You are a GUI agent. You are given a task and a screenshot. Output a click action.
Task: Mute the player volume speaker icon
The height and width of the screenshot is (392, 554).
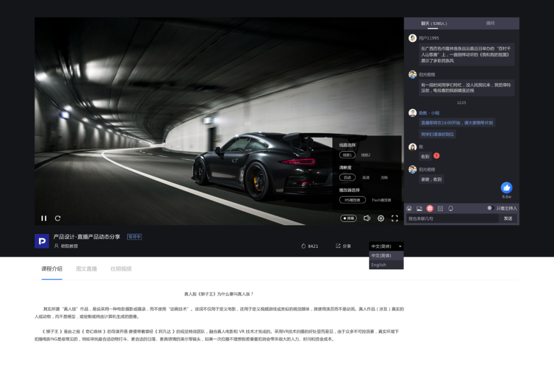(x=367, y=218)
